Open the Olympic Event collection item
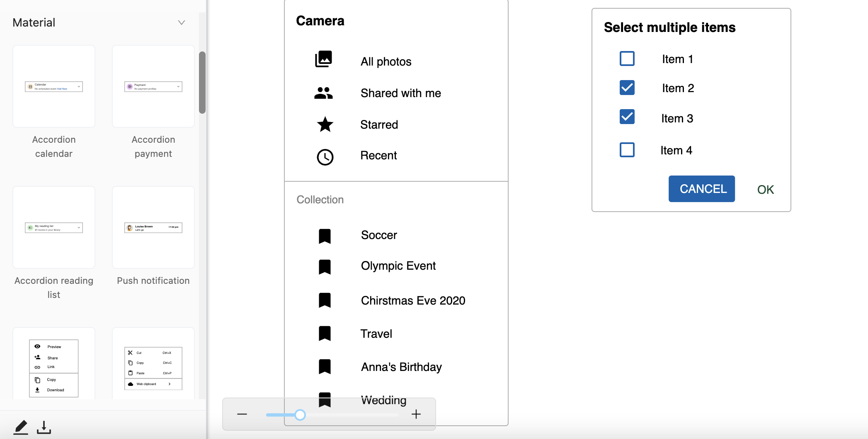Viewport: 868px width, 439px height. coord(398,266)
